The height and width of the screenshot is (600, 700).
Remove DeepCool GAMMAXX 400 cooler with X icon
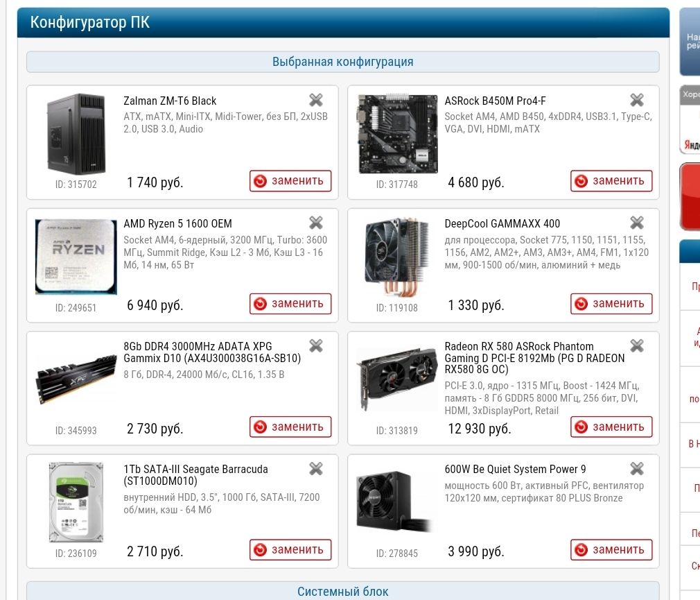click(637, 223)
